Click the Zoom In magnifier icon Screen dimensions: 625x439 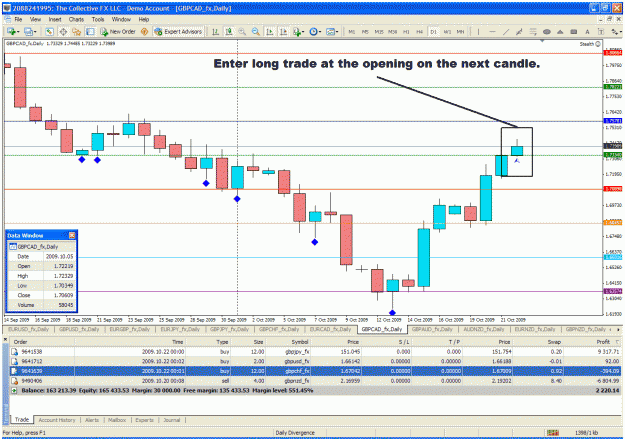(x=242, y=31)
